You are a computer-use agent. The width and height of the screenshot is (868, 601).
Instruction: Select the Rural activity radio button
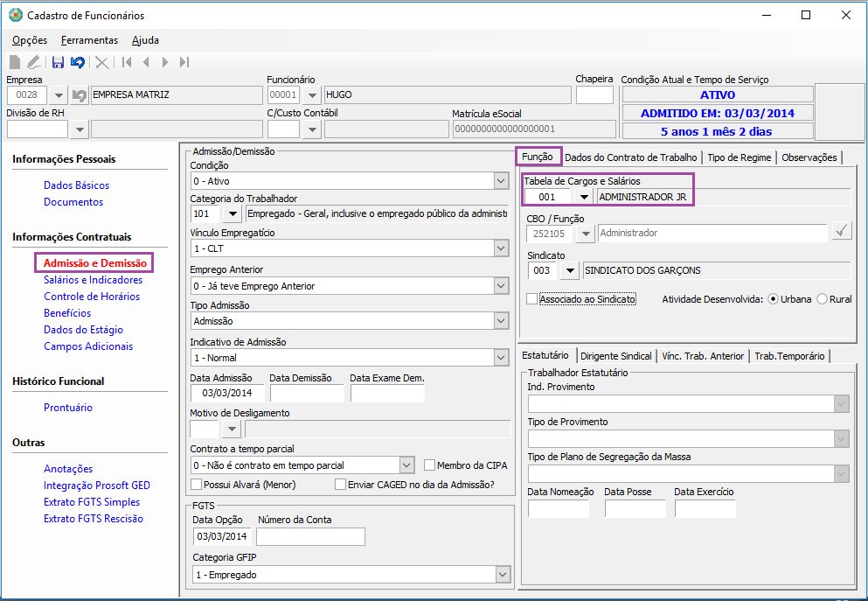(x=822, y=299)
